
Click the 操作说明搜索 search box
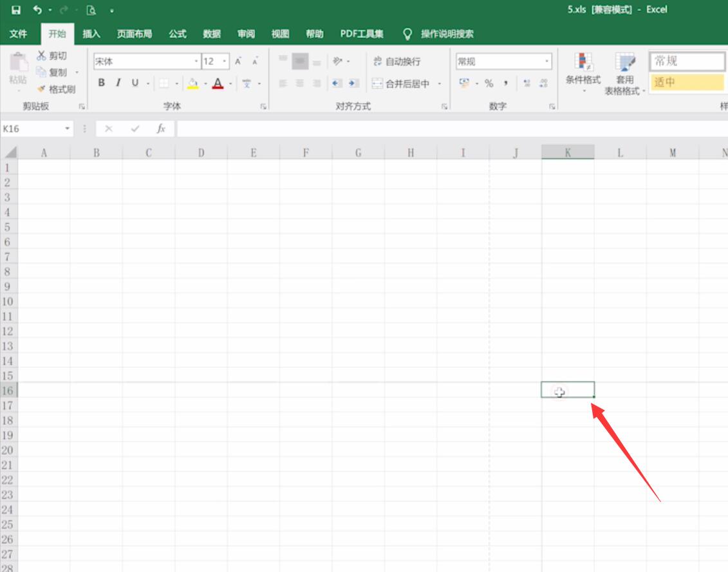(x=447, y=33)
